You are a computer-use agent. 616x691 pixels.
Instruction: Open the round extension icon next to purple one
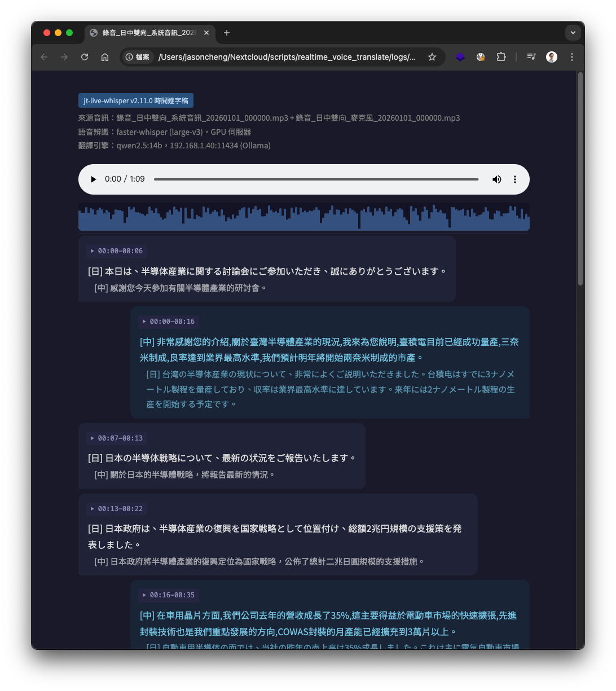point(481,57)
